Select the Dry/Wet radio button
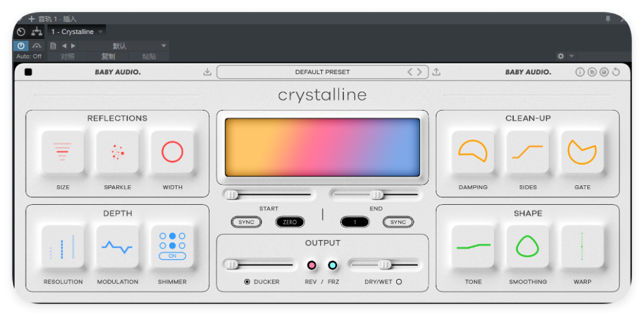644x316 pixels. point(399,282)
